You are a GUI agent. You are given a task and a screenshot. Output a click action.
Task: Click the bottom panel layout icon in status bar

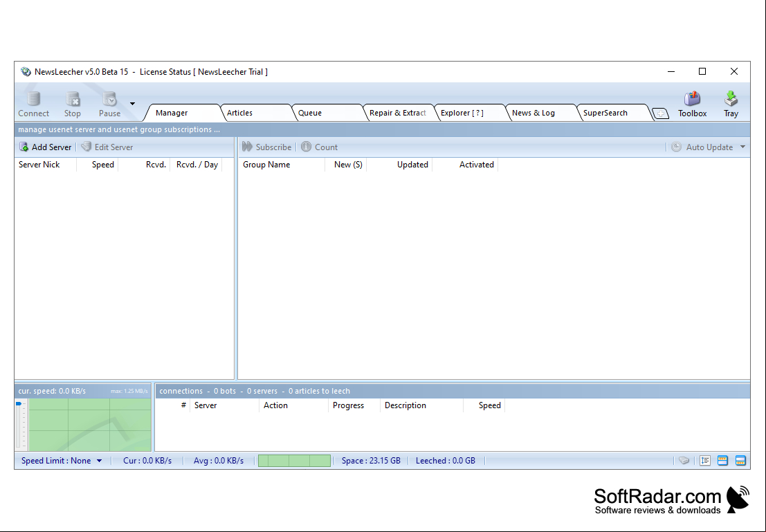(740, 461)
